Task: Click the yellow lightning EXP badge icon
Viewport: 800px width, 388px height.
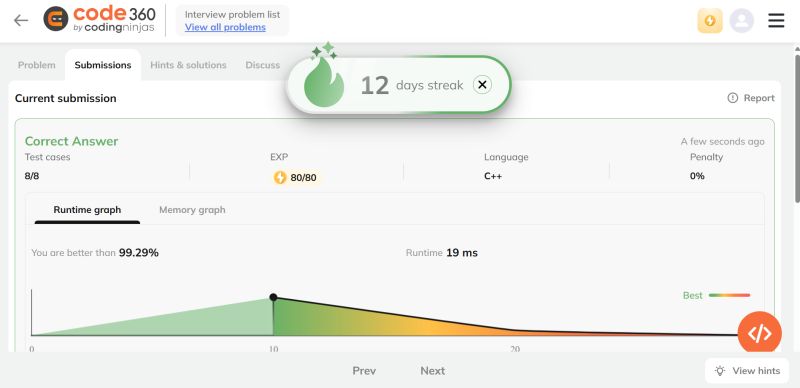Action: click(710, 21)
